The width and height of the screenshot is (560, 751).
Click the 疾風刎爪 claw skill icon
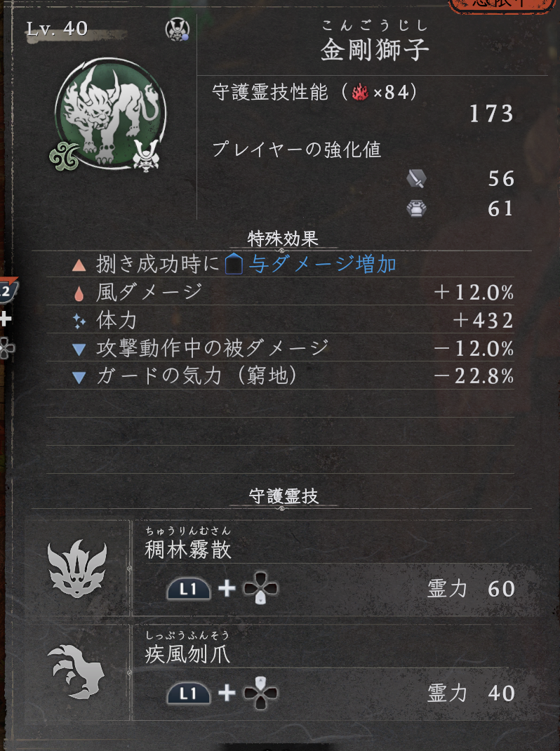[77, 672]
